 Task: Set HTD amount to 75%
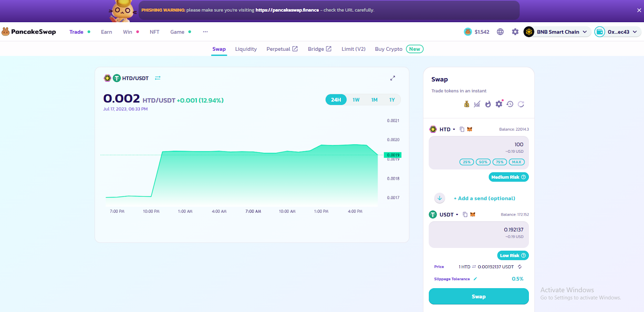500,162
